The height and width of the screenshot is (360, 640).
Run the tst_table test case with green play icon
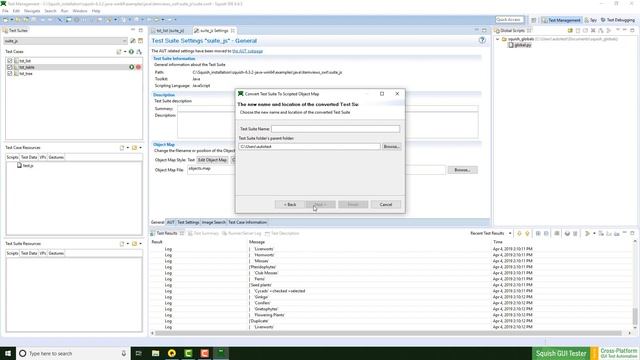click(131, 67)
